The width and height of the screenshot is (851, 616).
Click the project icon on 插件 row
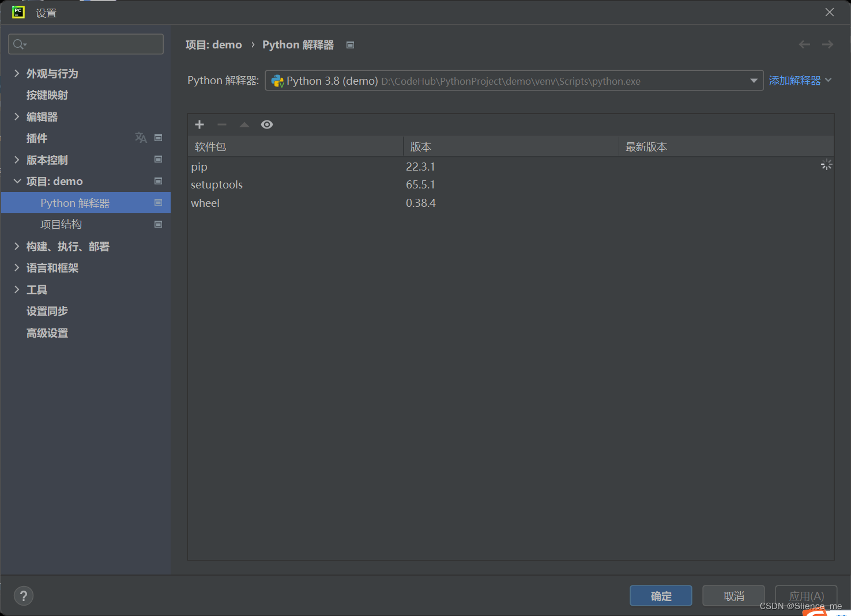click(x=159, y=138)
